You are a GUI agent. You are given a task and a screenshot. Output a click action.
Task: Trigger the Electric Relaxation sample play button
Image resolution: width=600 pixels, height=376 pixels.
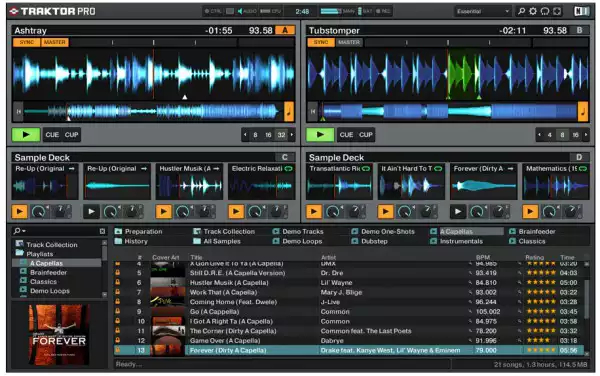coord(236,211)
